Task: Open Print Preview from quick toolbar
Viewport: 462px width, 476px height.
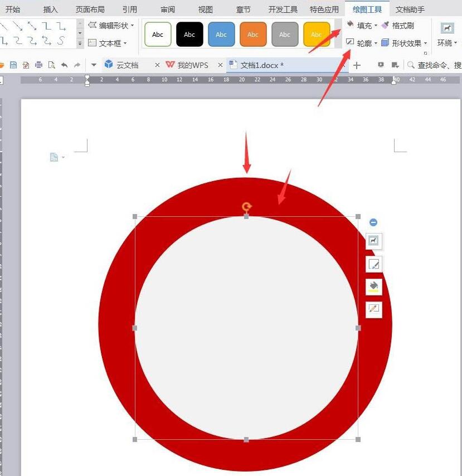Action: click(x=52, y=65)
